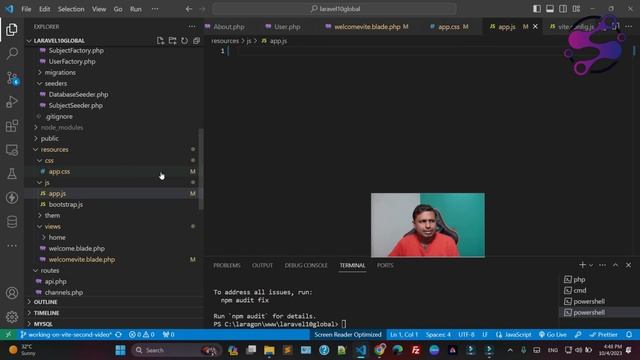Open DatabaseSeeder.php in the file tree
This screenshot has height=360, width=640.
point(78,94)
